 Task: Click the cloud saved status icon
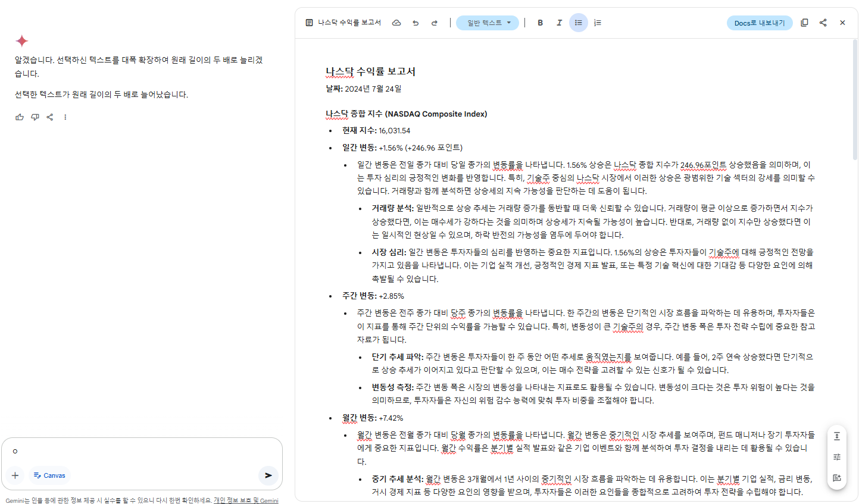(396, 23)
